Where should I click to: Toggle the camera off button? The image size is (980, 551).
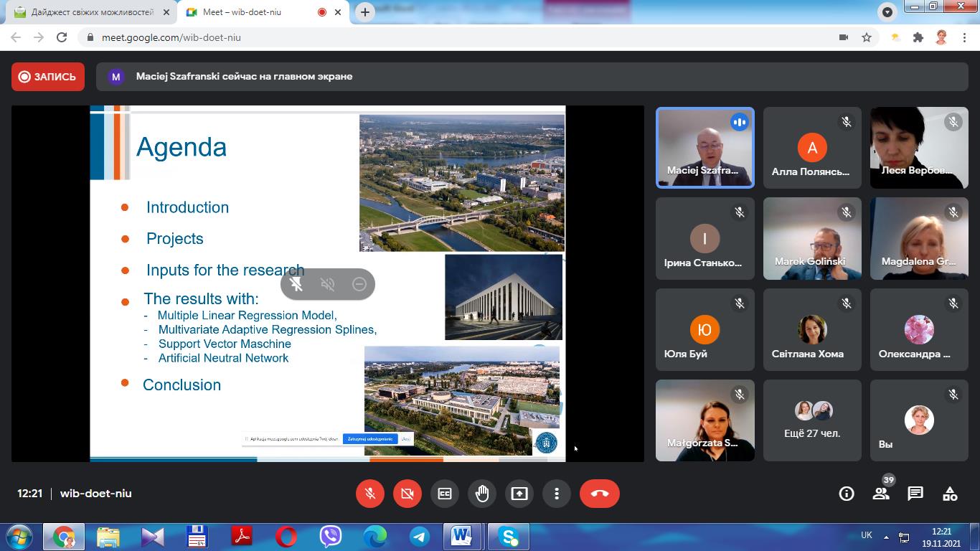point(407,494)
